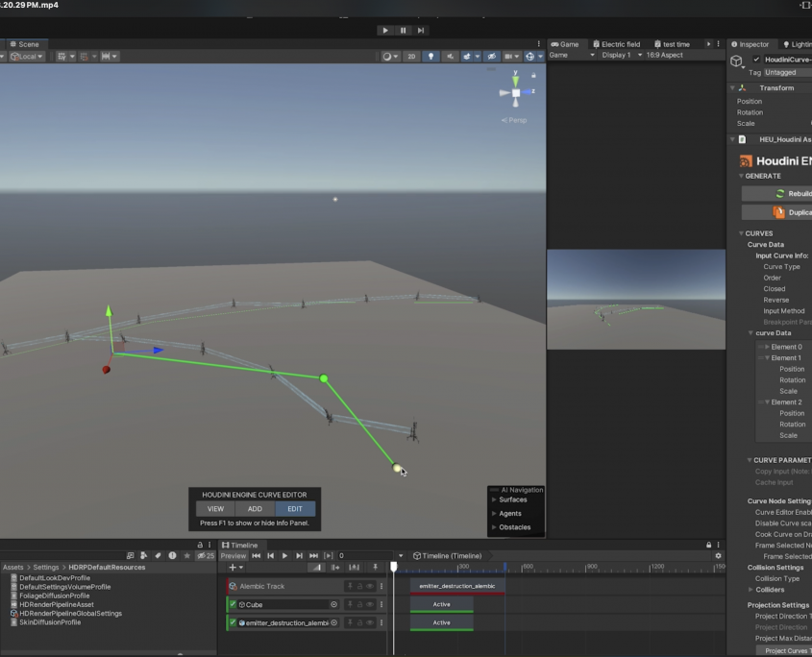This screenshot has width=812, height=657.
Task: Toggle 2D view mode in Scene
Action: pyautogui.click(x=411, y=57)
